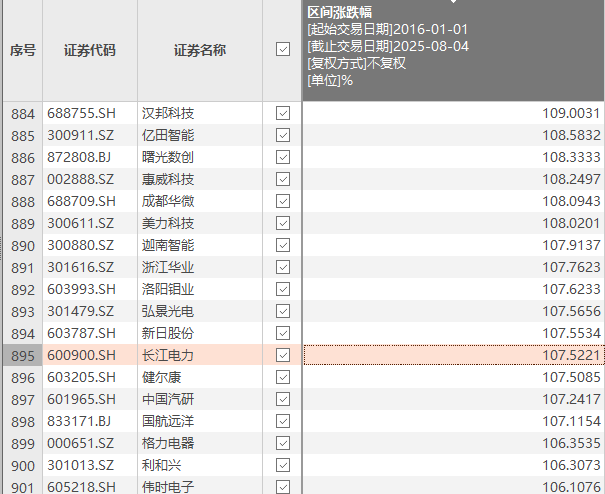Select code cell 833171.BJ
605x494 pixels.
click(90, 421)
